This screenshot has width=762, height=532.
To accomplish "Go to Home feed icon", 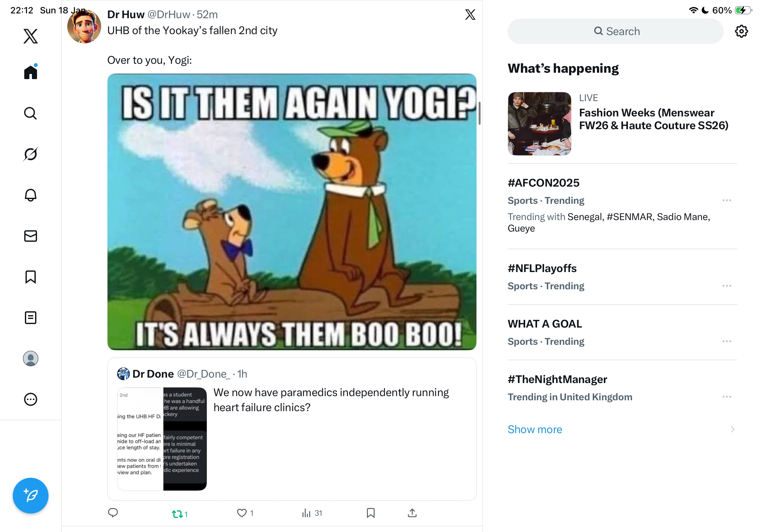I will click(x=31, y=72).
